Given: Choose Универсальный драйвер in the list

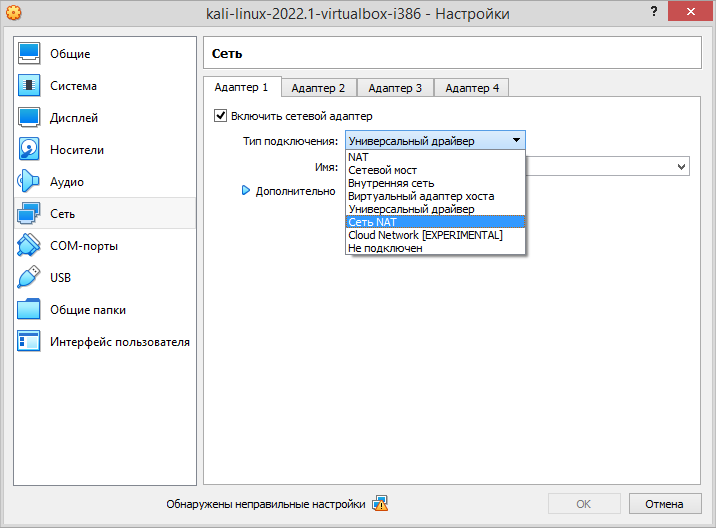Looking at the screenshot, I should point(436,209).
